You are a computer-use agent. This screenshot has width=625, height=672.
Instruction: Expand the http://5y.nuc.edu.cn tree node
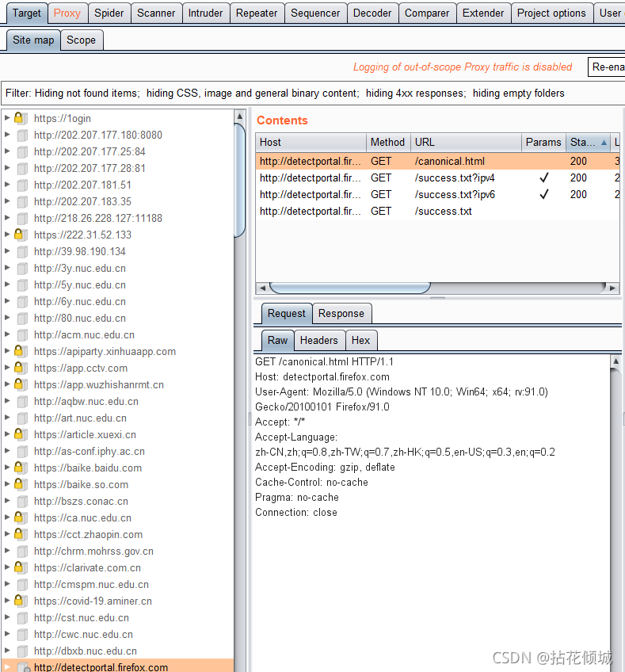tap(7, 284)
